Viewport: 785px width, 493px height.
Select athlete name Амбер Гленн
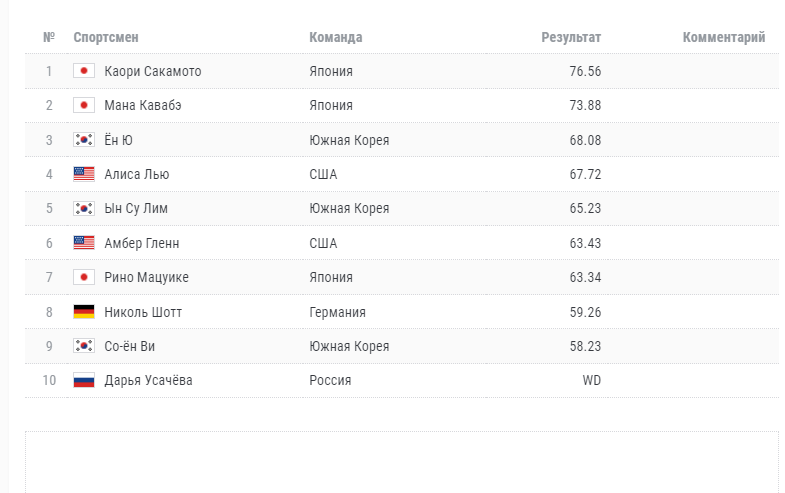(x=142, y=243)
